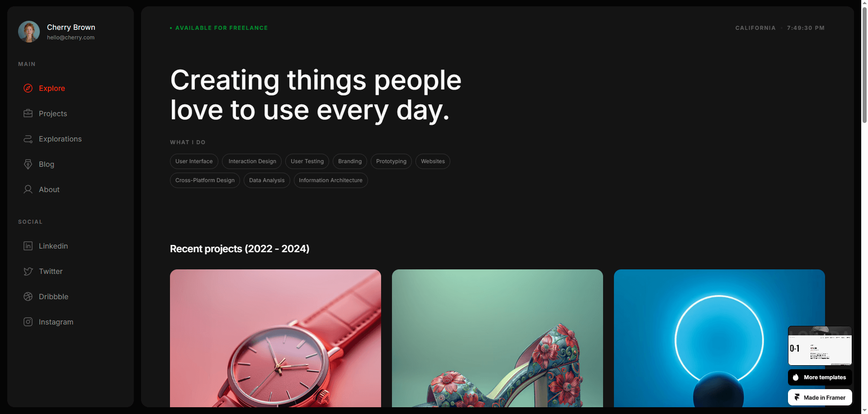This screenshot has width=868, height=414.
Task: Open the floral high heel project thumbnail
Action: (x=497, y=339)
